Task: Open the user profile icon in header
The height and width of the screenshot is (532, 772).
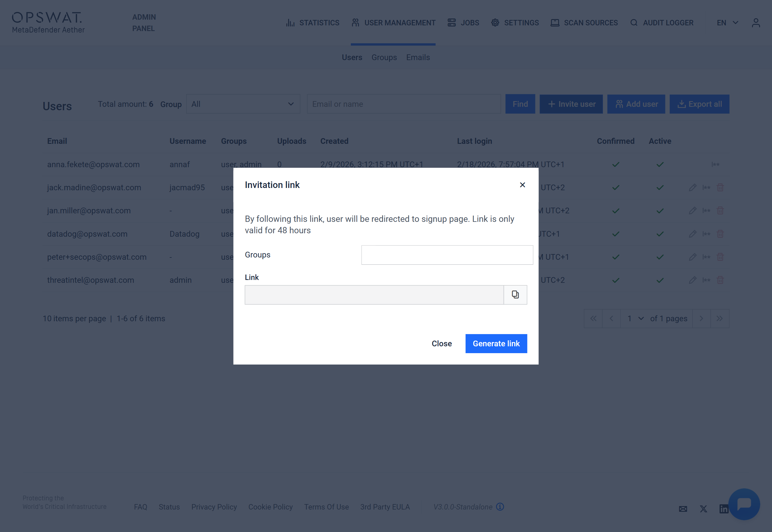Action: tap(756, 23)
